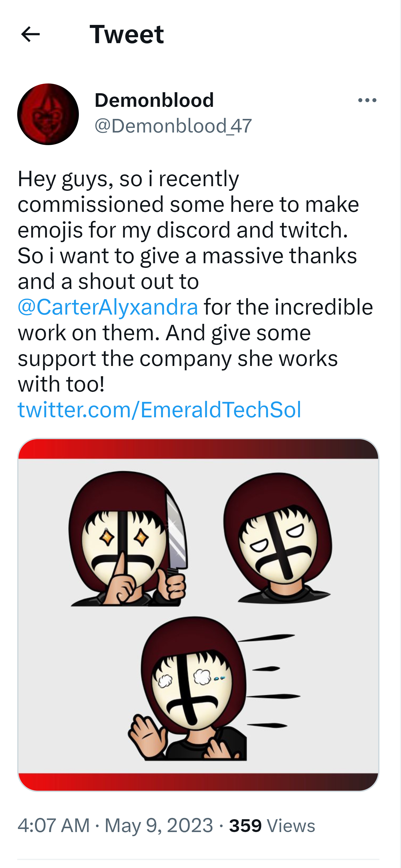The height and width of the screenshot is (868, 401).
Task: Open Demonblood's profile from the display name
Action: 154,100
